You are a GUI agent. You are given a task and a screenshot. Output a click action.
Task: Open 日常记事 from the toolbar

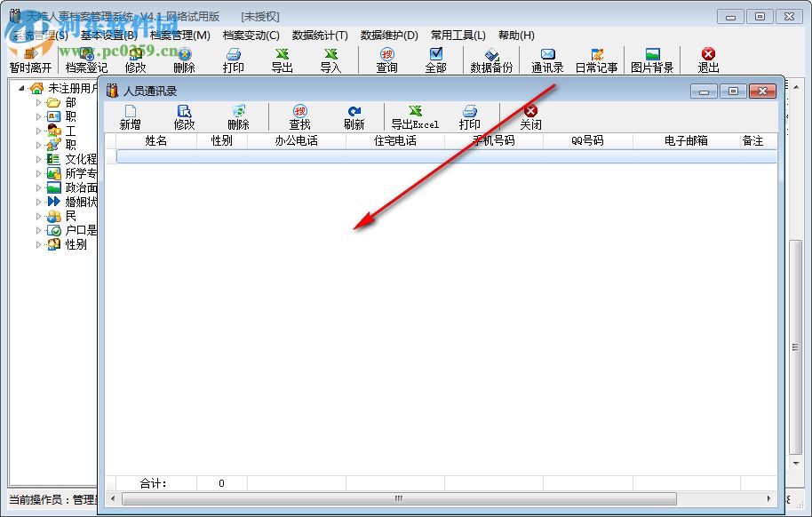coord(597,60)
